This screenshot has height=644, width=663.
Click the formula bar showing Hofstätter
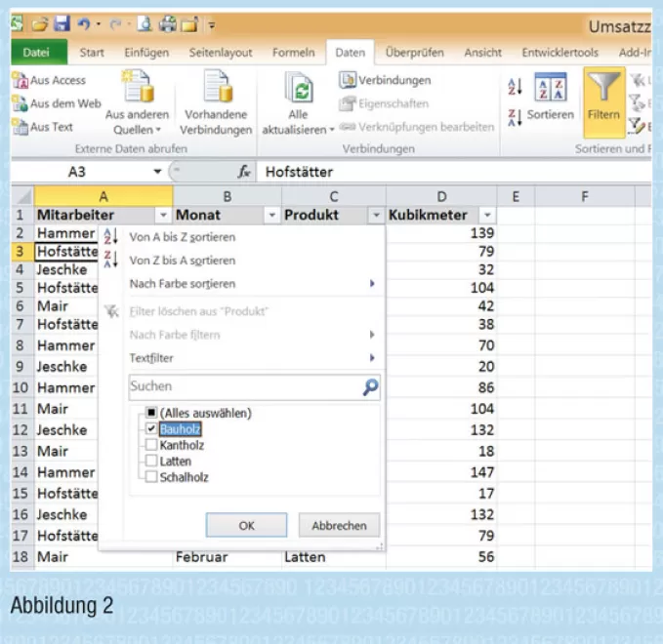[x=452, y=172]
